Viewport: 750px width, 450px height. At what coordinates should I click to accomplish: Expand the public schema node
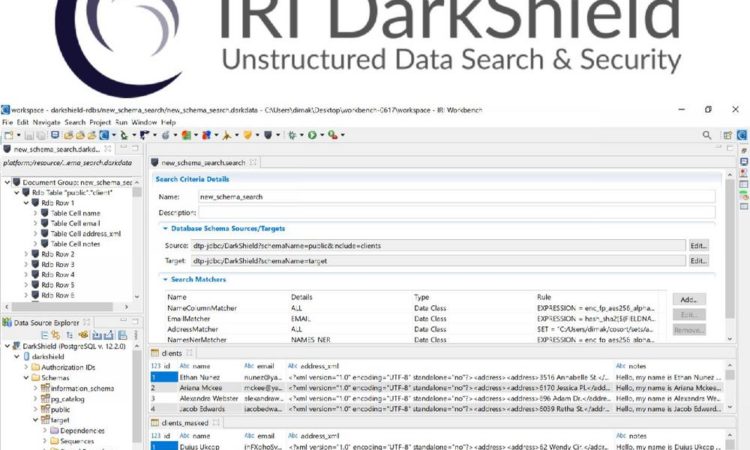pyautogui.click(x=35, y=409)
